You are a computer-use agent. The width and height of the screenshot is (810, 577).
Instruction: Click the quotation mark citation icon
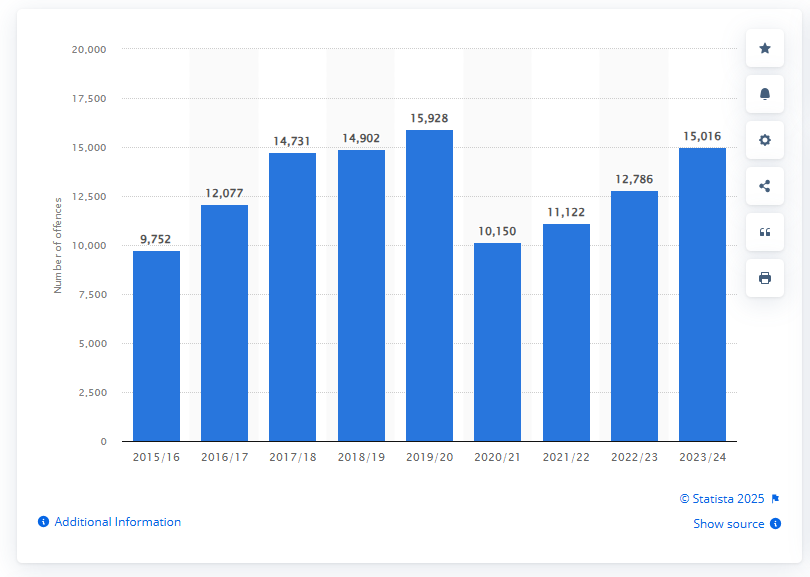coord(765,232)
